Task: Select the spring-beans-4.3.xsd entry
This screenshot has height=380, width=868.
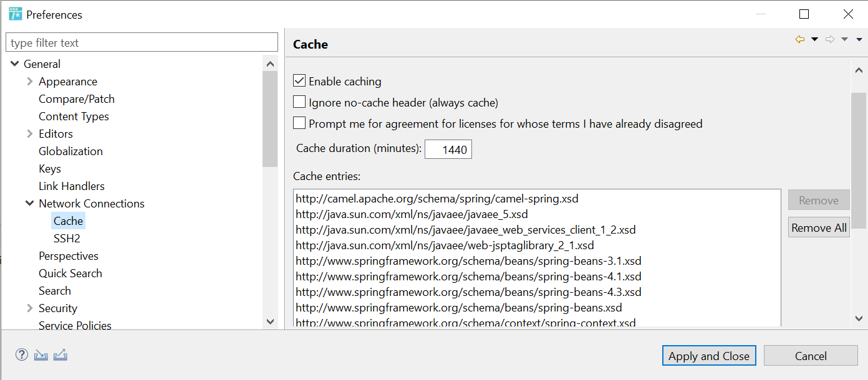Action: pyautogui.click(x=468, y=292)
